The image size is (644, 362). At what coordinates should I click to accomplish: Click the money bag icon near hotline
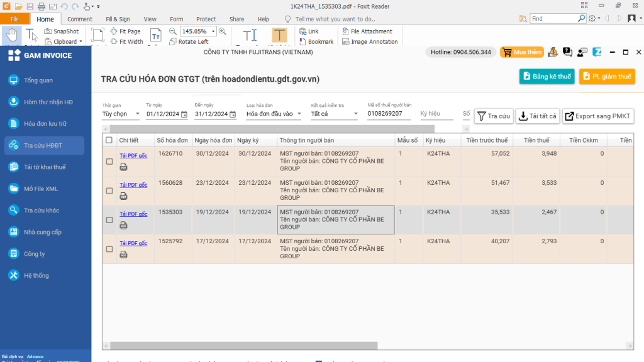(x=553, y=52)
